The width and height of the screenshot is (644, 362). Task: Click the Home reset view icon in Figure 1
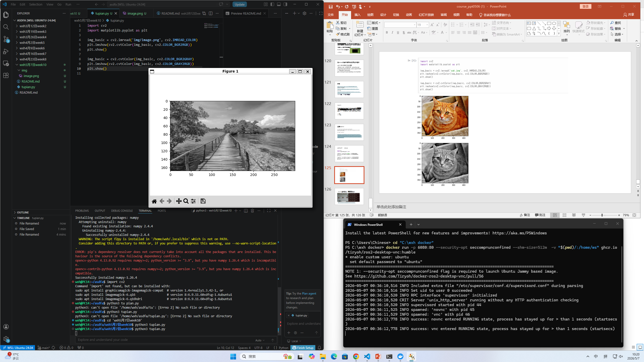pos(154,201)
